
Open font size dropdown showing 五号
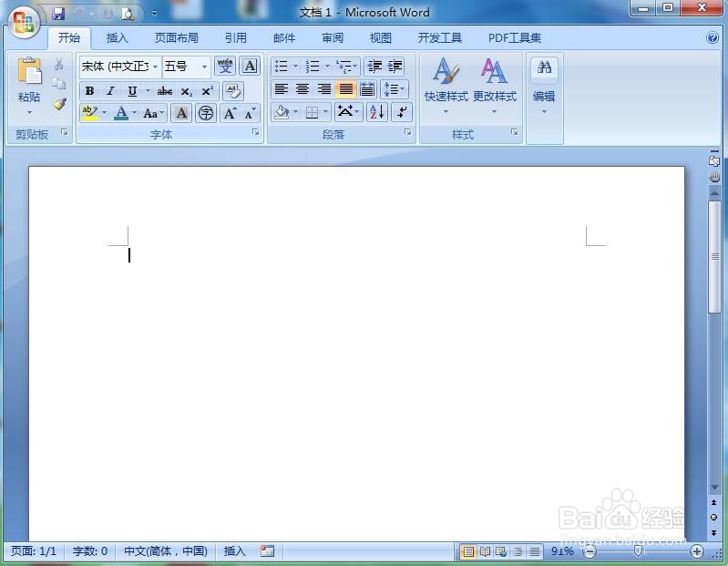point(204,67)
